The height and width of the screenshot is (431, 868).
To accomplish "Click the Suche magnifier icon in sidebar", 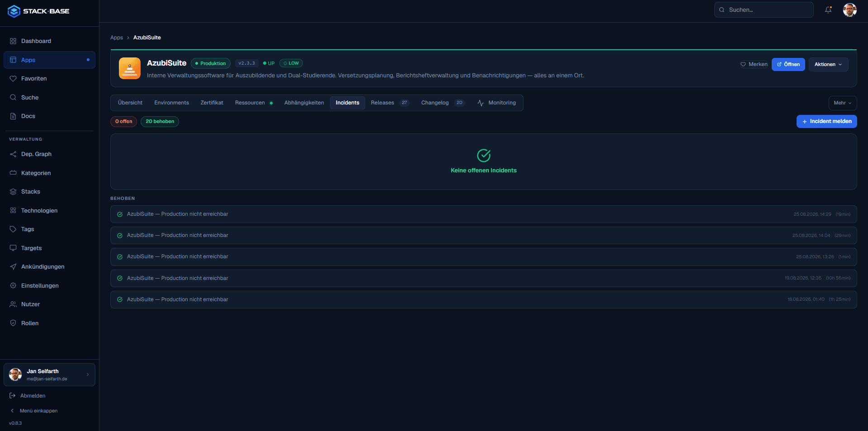I will tap(13, 97).
